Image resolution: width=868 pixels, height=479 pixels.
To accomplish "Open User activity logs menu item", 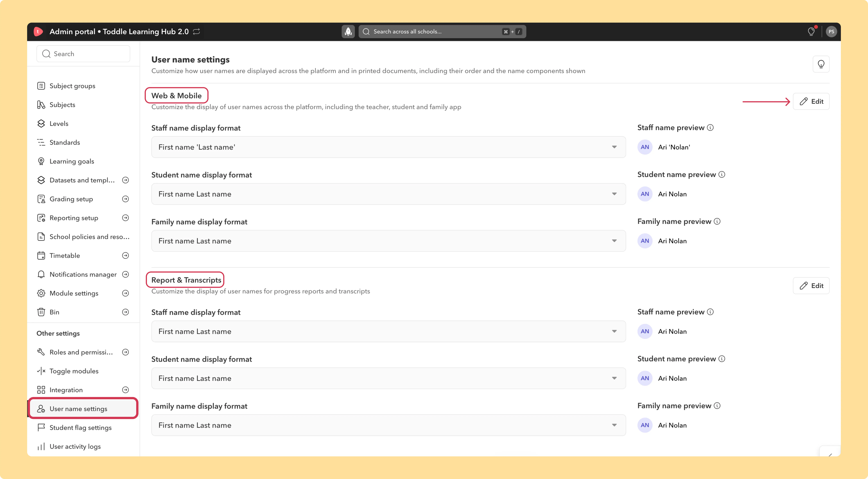I will point(83,447).
